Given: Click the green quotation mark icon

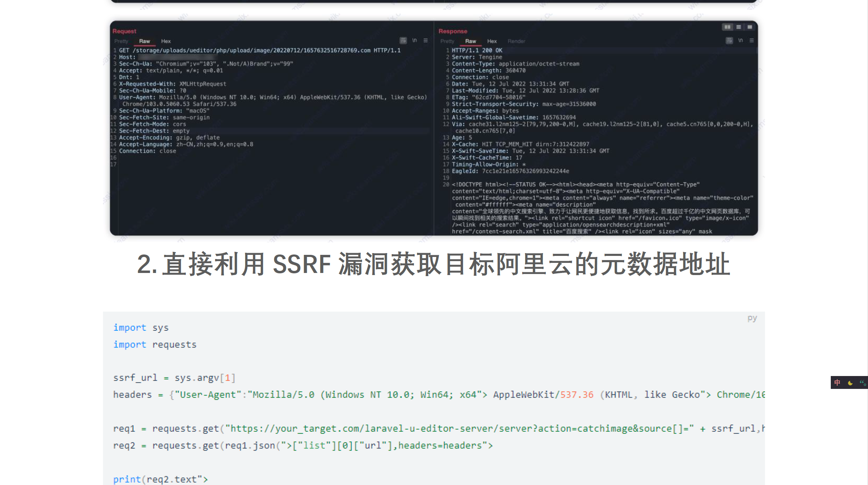Looking at the screenshot, I should coord(862,383).
